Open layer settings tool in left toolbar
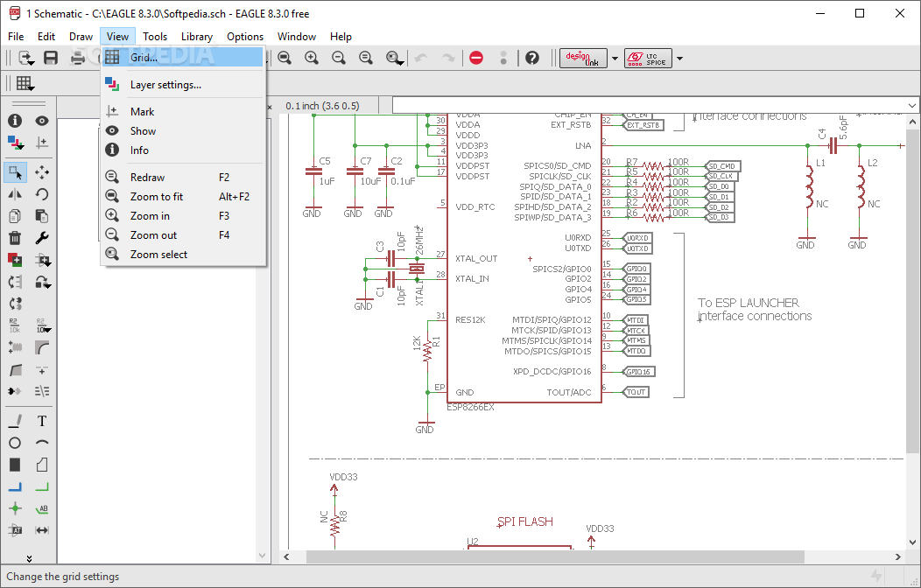 coord(15,143)
